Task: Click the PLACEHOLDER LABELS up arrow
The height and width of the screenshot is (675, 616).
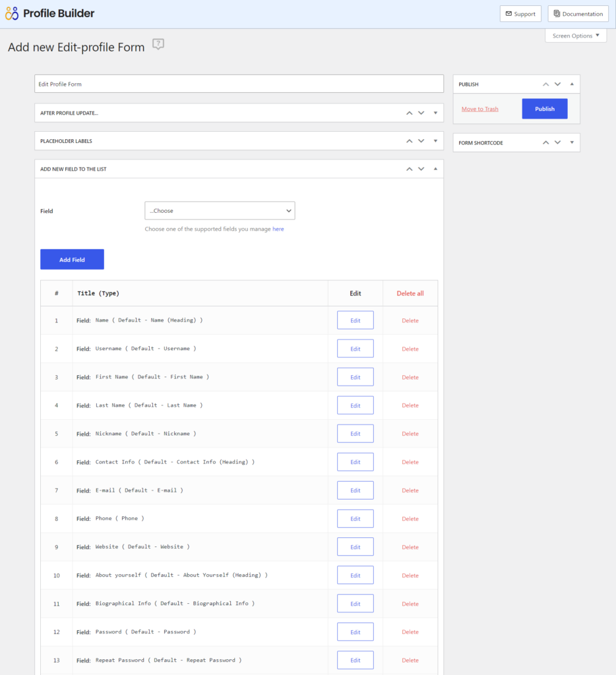Action: tap(409, 140)
